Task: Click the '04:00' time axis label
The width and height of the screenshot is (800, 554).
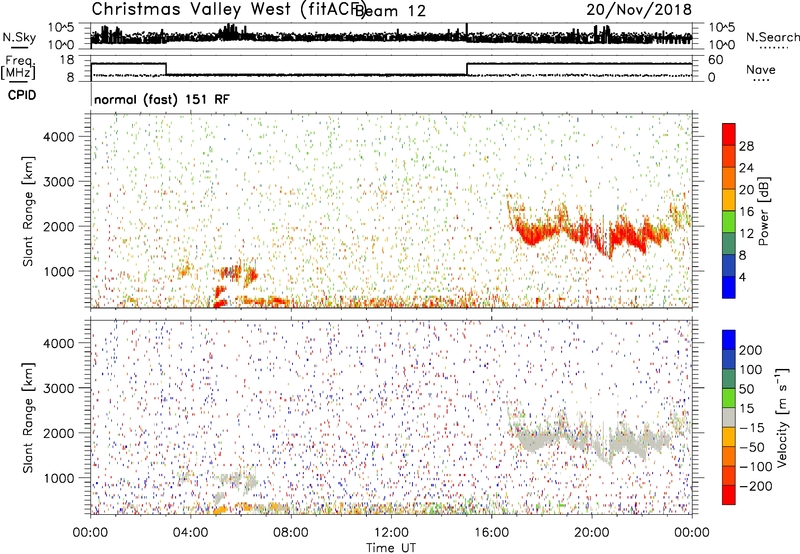Action: [x=190, y=533]
